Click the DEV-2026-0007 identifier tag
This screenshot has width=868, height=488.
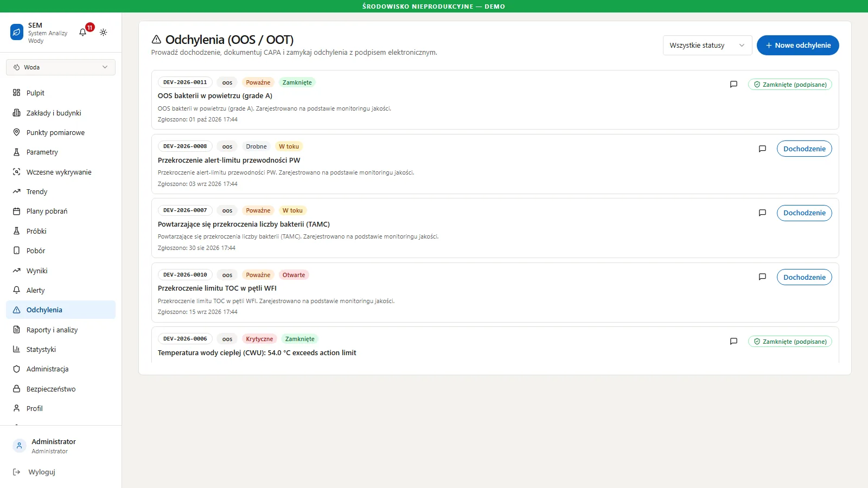pyautogui.click(x=185, y=210)
